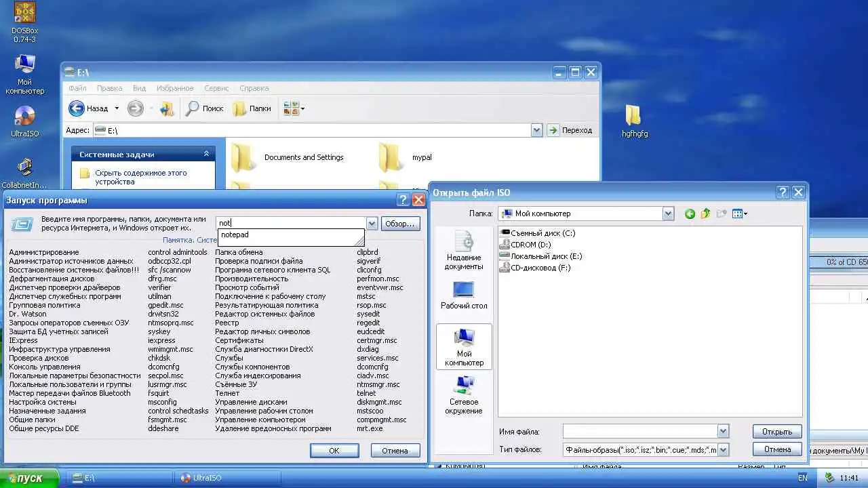Click OK in Запуск программы dialog
This screenshot has height=488, width=868.
tap(334, 450)
